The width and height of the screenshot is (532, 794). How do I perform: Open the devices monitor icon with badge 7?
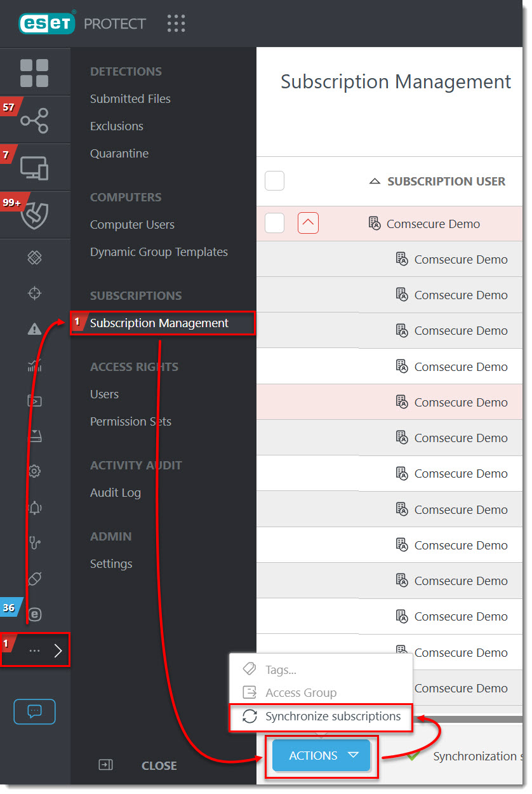click(34, 168)
